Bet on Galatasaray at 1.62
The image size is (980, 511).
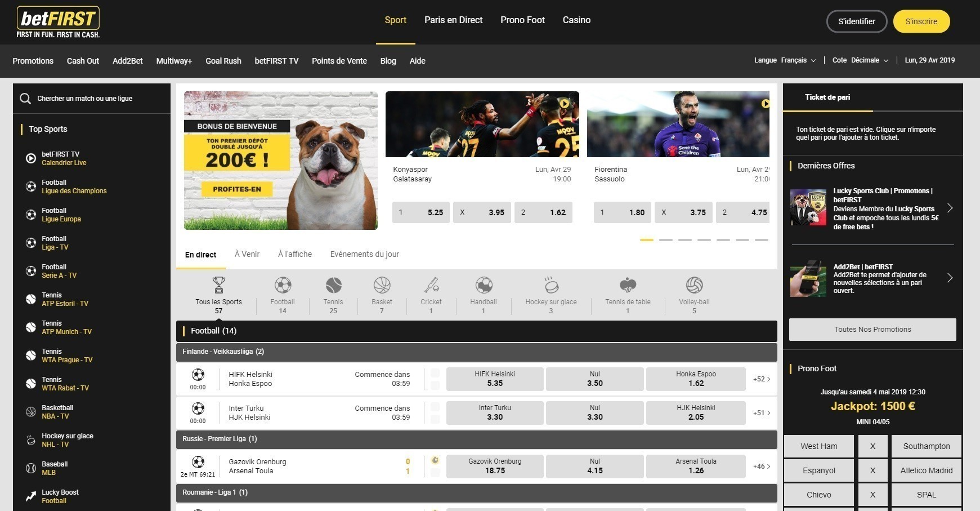[x=543, y=212]
